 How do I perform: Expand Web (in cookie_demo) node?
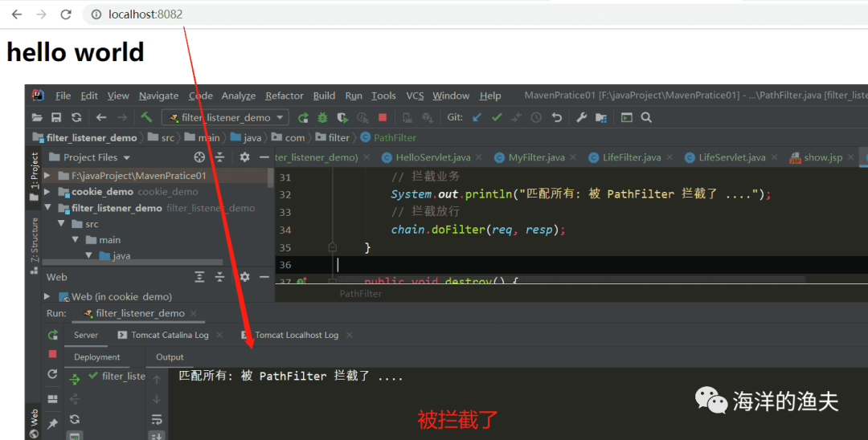tap(47, 297)
